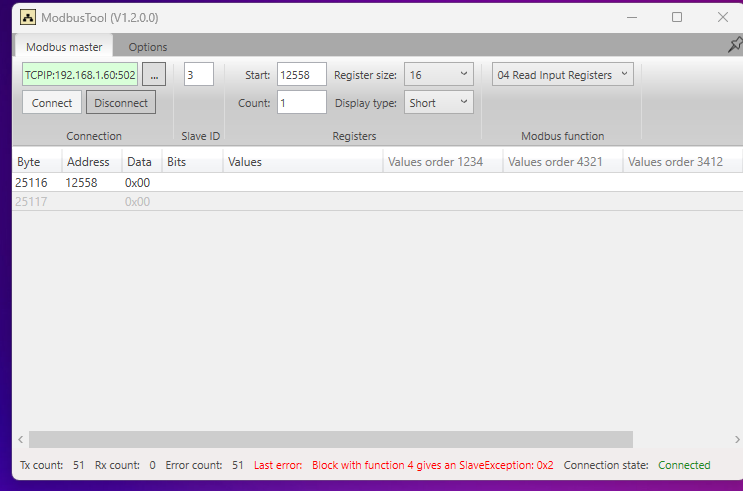Click the Tx count value 51

pyautogui.click(x=79, y=465)
